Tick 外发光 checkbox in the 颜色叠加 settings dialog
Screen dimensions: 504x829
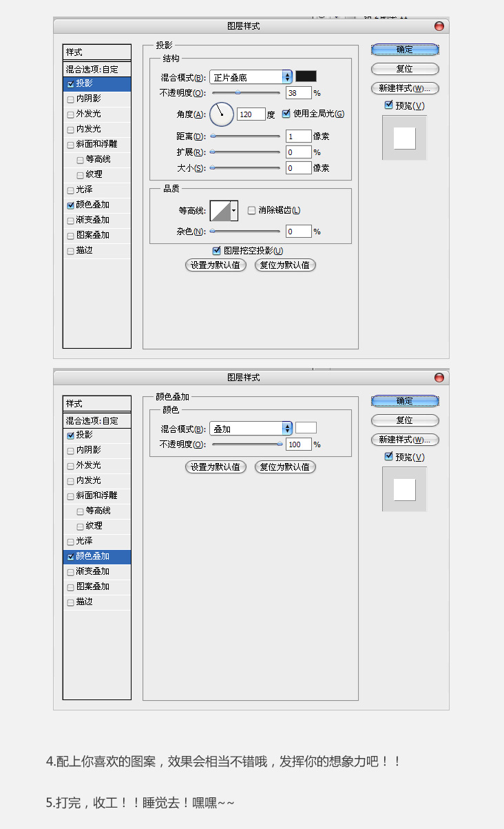click(x=70, y=466)
